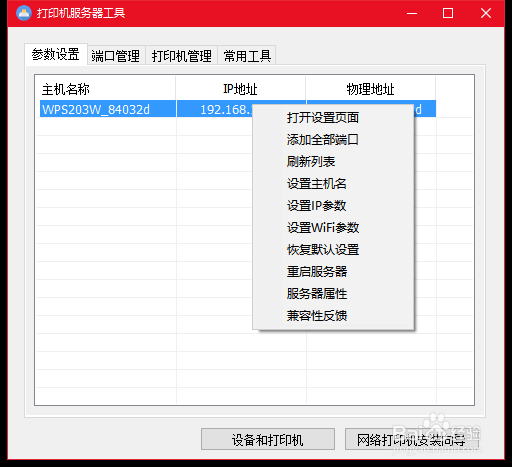
Task: Open the 端口管理 tab
Action: coord(116,55)
